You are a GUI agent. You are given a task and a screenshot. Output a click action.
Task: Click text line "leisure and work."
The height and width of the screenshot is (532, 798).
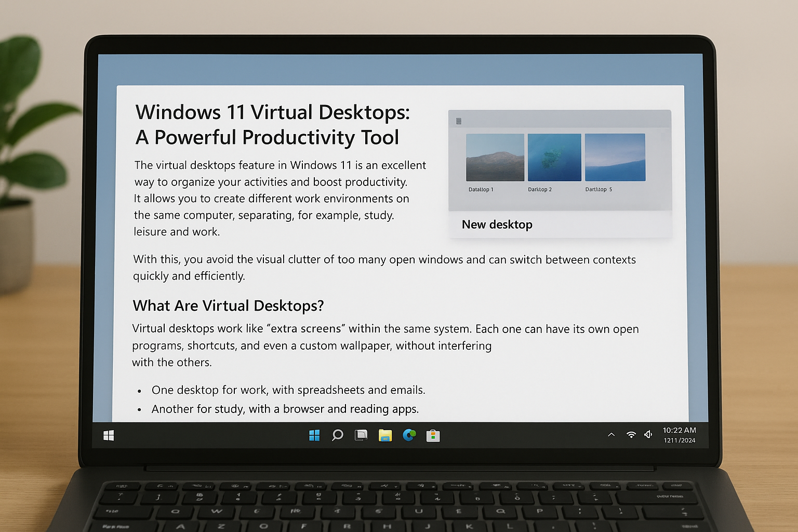click(177, 232)
